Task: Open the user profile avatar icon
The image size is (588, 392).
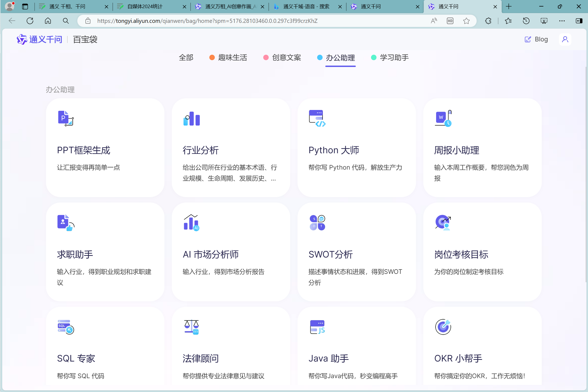Action: (565, 39)
